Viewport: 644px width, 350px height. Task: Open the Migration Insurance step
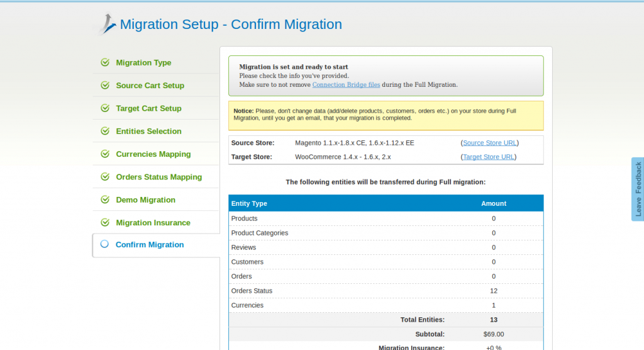[x=153, y=223]
